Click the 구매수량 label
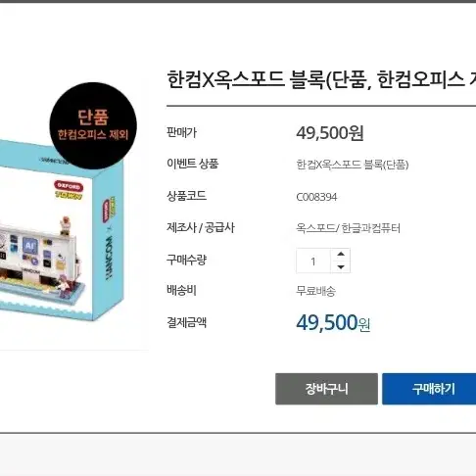This screenshot has width=476, height=476. tap(186, 260)
